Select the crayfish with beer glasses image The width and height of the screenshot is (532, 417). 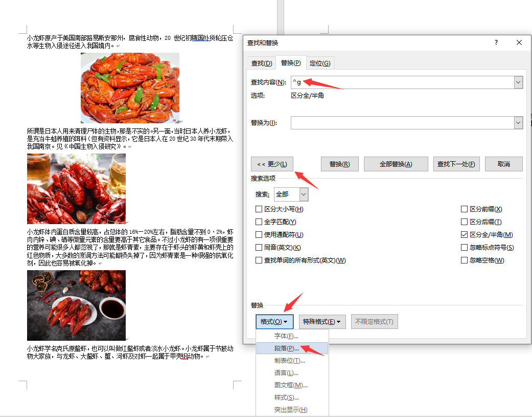(76, 189)
